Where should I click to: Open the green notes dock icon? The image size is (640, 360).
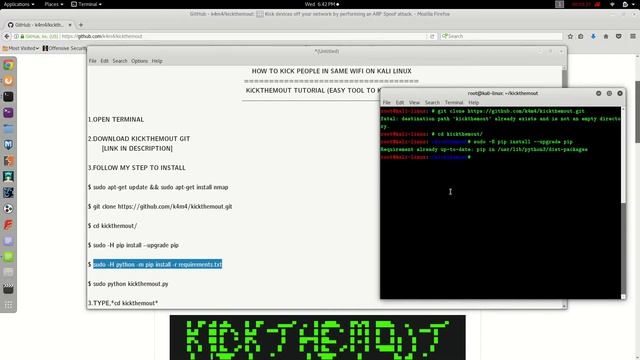8,257
